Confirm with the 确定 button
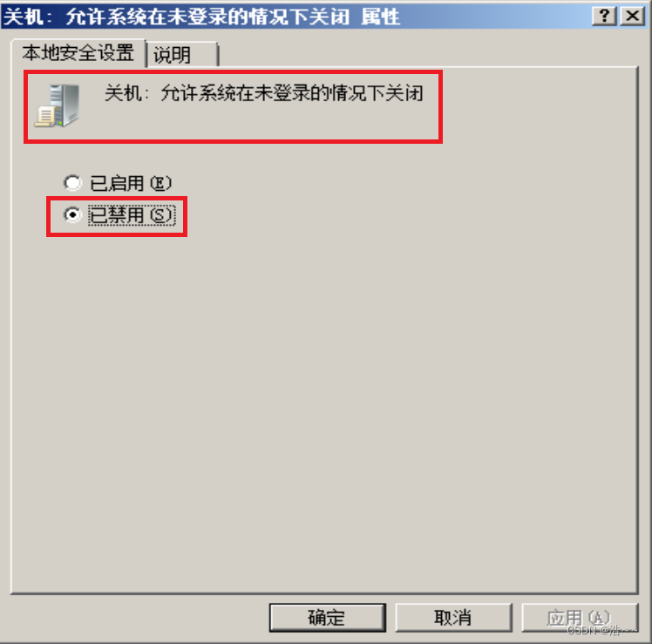Screen dimensions: 652x644 click(x=327, y=617)
